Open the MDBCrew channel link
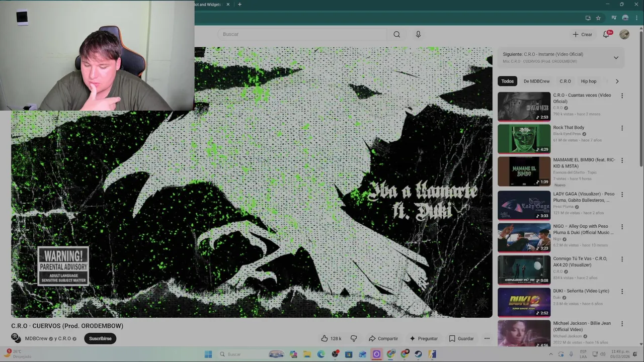The width and height of the screenshot is (644, 362). [36, 339]
